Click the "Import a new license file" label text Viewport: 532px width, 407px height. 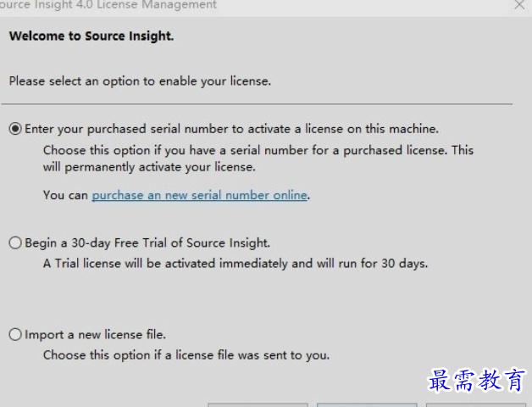96,335
